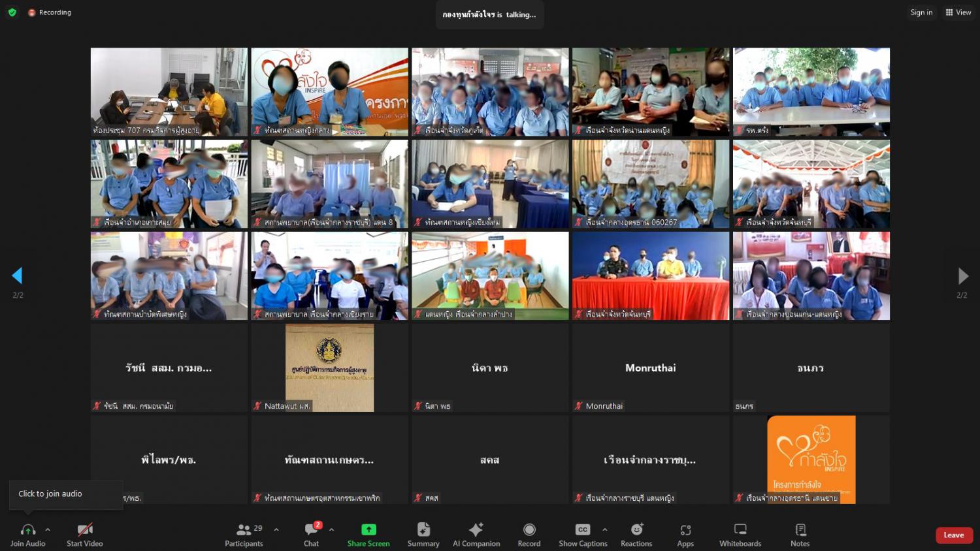Screen dimensions: 980x551
Task: Click the green encryption shield icon
Action: pos(12,12)
